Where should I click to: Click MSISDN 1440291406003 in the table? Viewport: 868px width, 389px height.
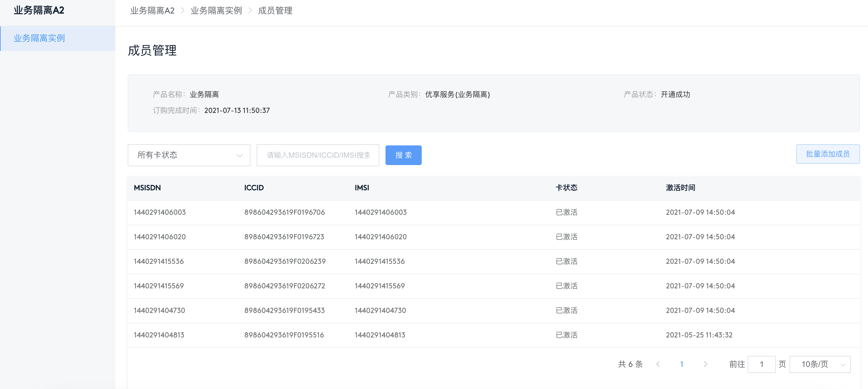[159, 212]
